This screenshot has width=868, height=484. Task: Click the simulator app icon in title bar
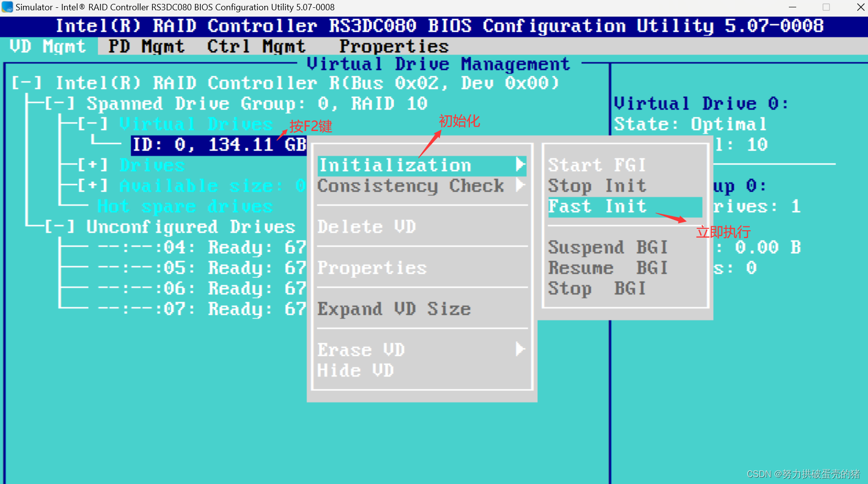(7, 7)
